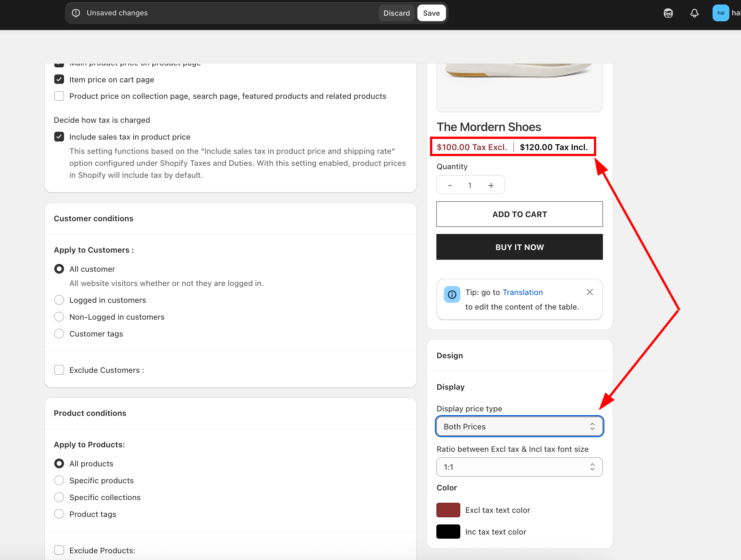Select Logged in customers radio option

(x=59, y=300)
